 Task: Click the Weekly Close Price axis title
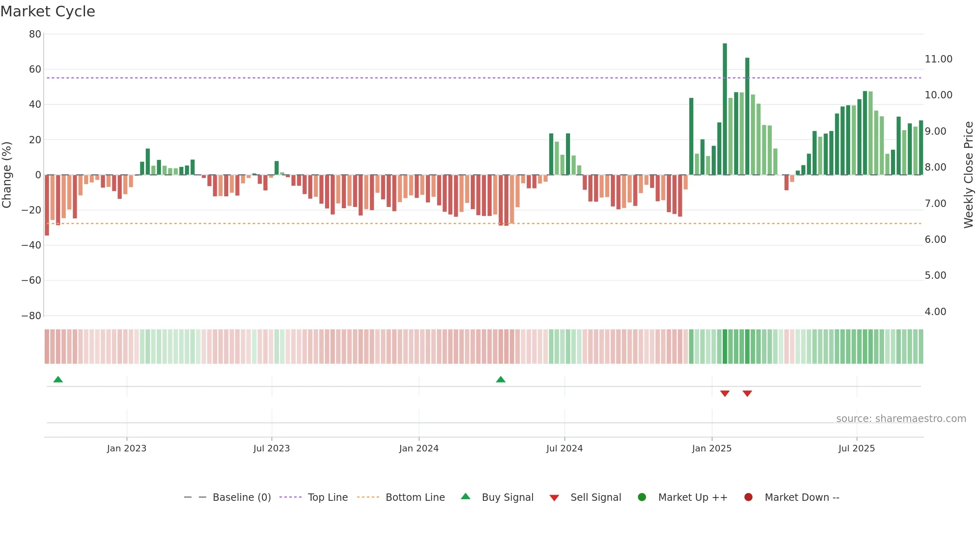pyautogui.click(x=969, y=175)
